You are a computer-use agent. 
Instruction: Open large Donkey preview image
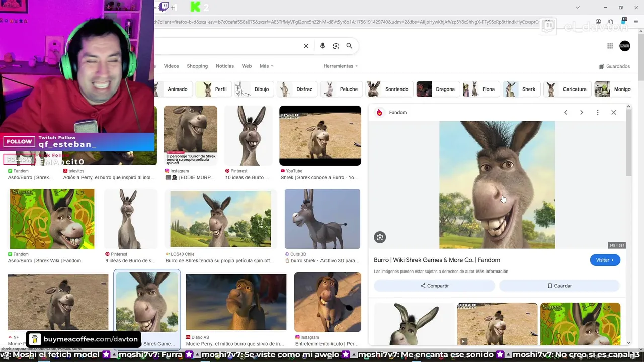coord(497,185)
